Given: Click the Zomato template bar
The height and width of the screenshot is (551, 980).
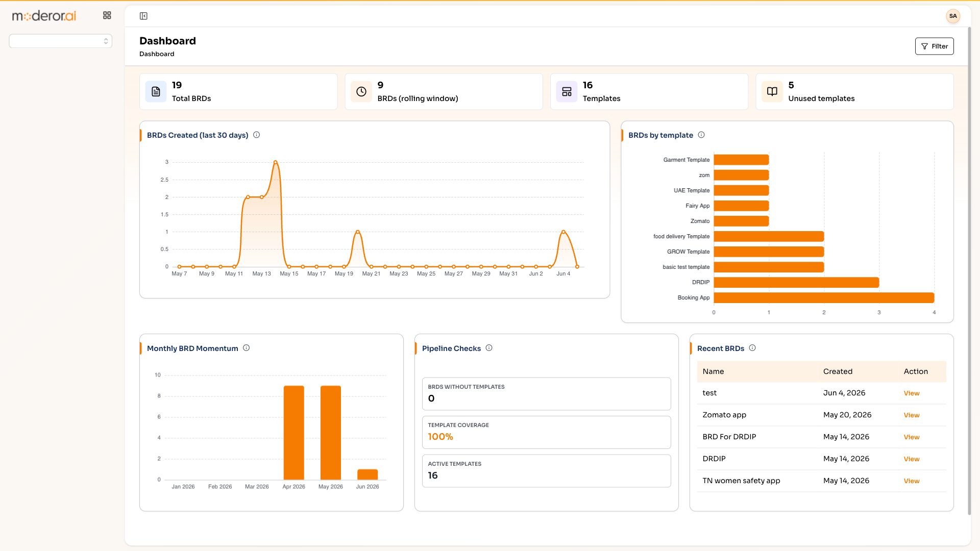Looking at the screenshot, I should click(x=741, y=221).
